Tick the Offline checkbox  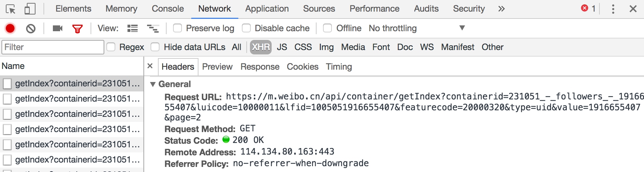pos(327,28)
